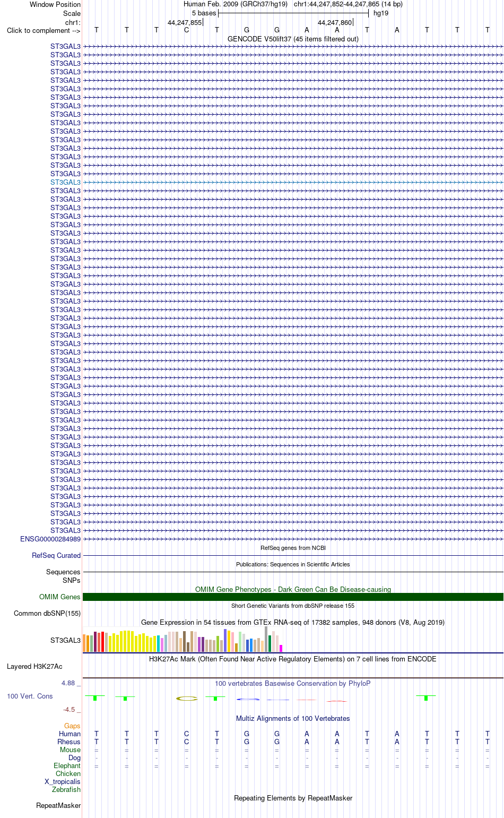Click the 'Human Feb. 2009 (GRCh37/hg19)' header text
The image size is (504, 818).
236,4
